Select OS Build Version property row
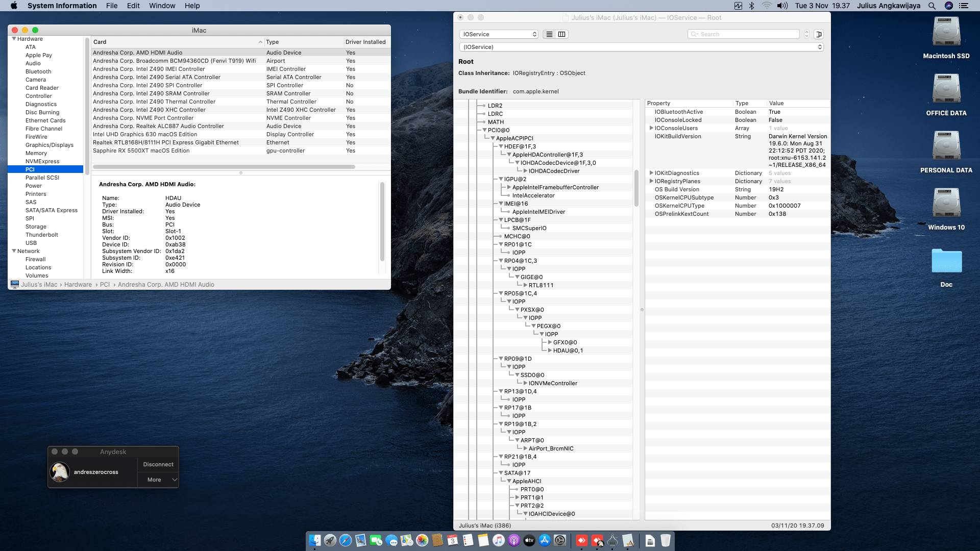The image size is (980, 551). [737, 189]
